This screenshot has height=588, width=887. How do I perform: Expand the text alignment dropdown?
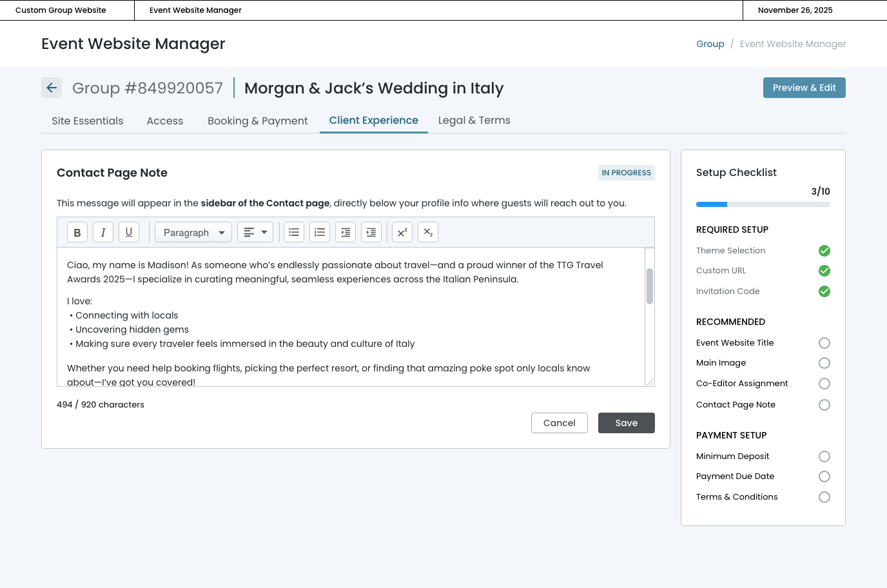(x=255, y=232)
